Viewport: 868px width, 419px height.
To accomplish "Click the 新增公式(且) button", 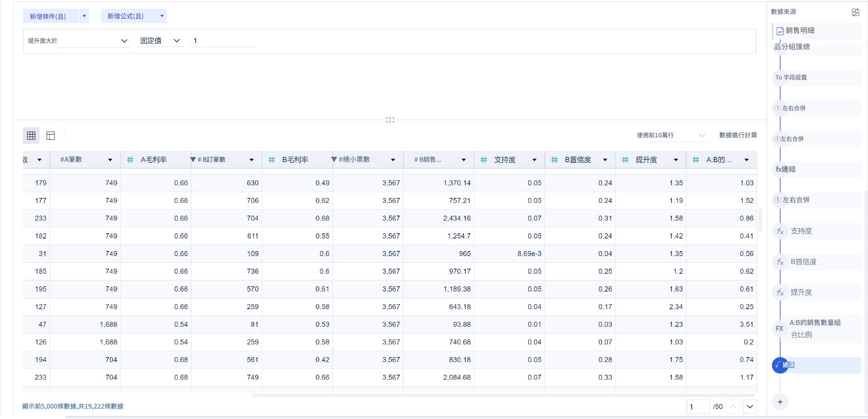I will 129,16.
